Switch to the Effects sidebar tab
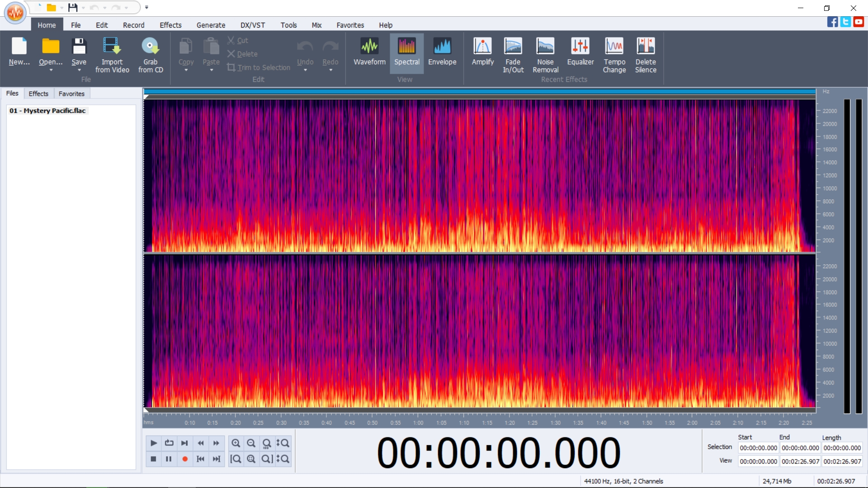868x488 pixels. point(38,94)
